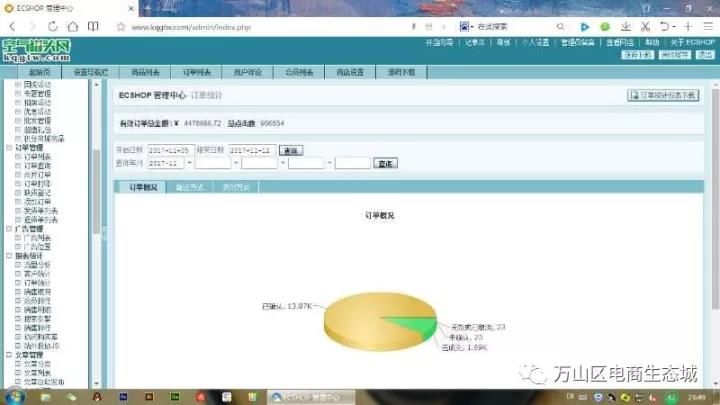This screenshot has width=720, height=405.
Task: Click the green round extension icon
Action: pyautogui.click(x=605, y=27)
